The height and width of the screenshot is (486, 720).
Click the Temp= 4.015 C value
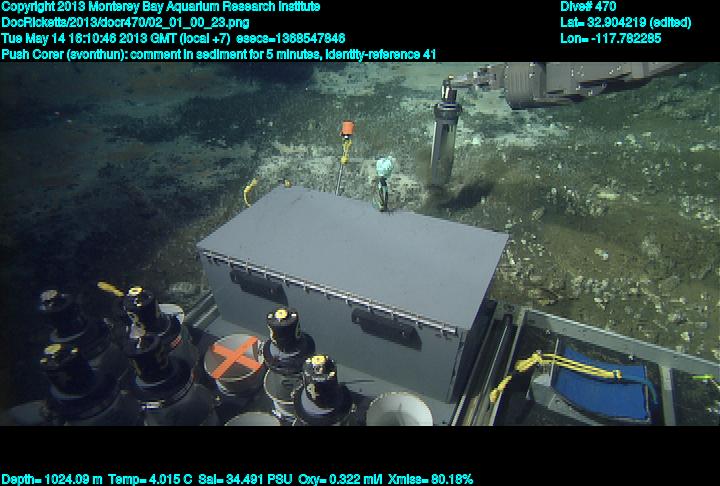(150, 479)
